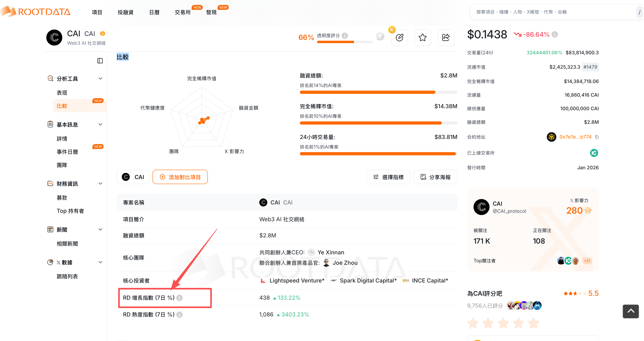This screenshot has width=644, height=341.
Task: Rate CAI with the first star
Action: (473, 323)
